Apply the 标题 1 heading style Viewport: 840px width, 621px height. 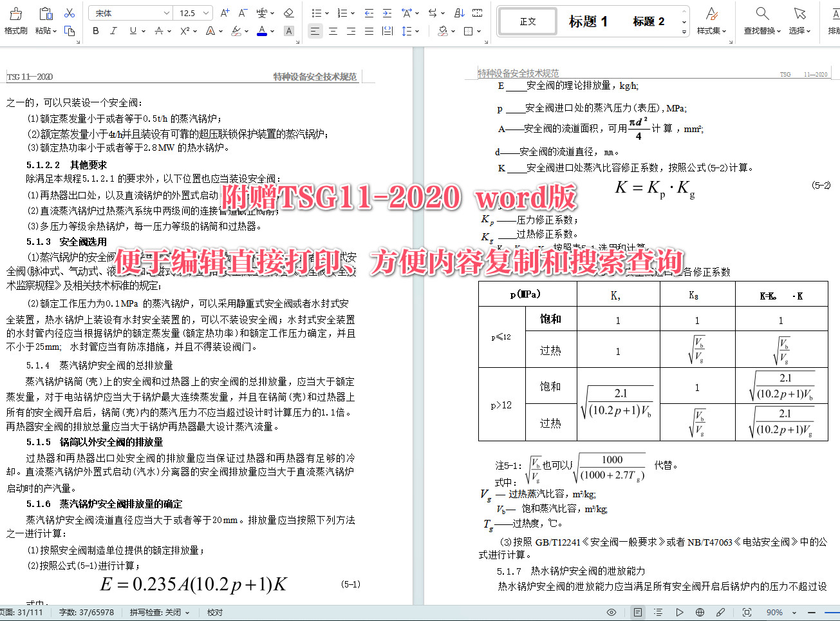click(588, 21)
